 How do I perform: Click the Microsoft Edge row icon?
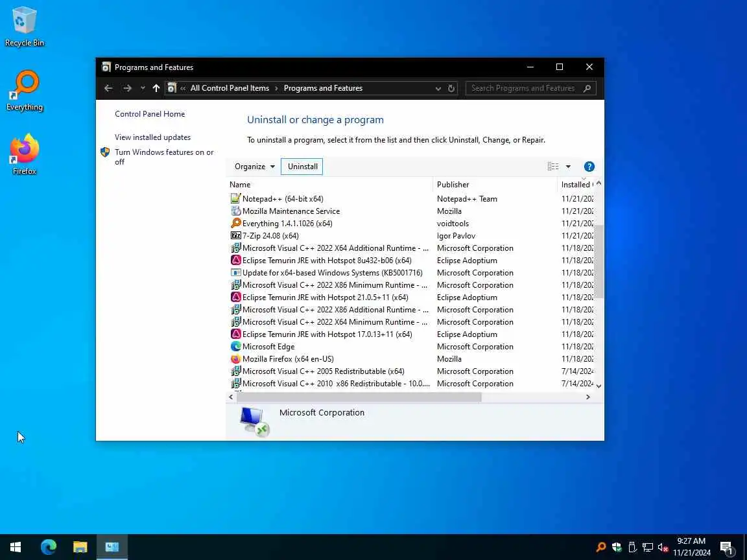[235, 347]
